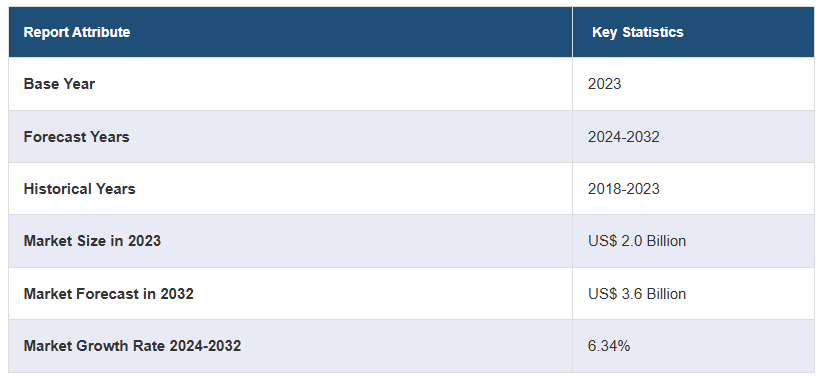825x382 pixels.
Task: Click the word Historical in the third row
Action: click(x=57, y=189)
